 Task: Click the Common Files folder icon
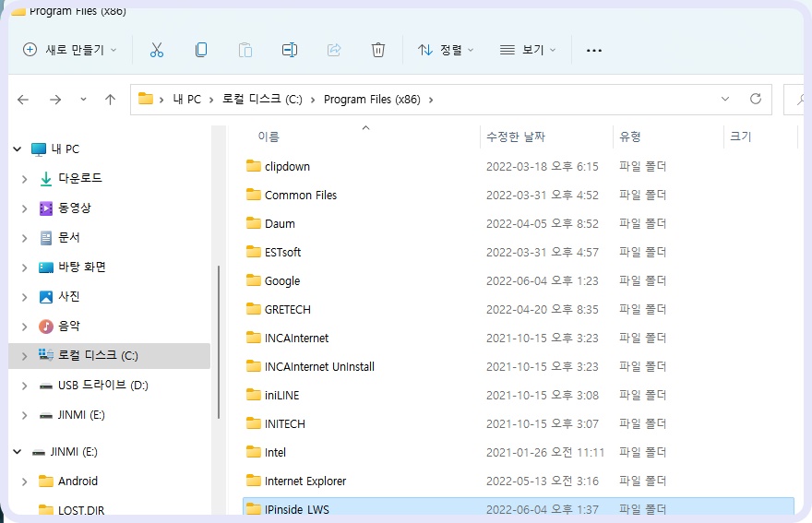tap(253, 195)
